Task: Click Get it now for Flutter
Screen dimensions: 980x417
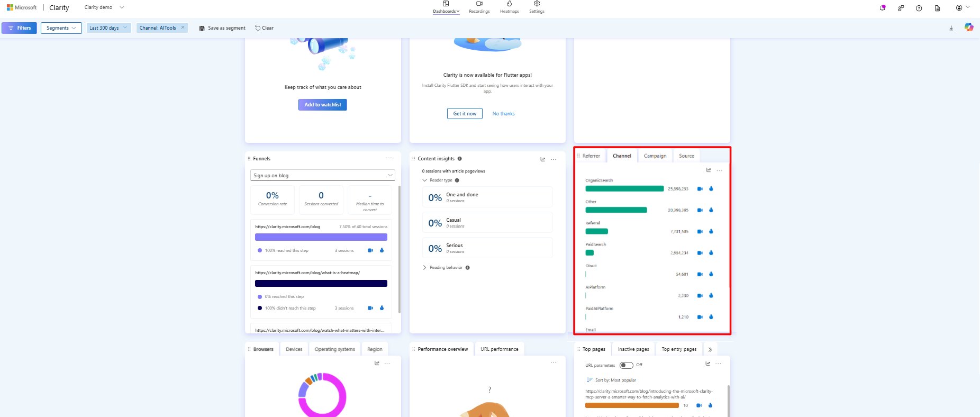Action: [465, 113]
